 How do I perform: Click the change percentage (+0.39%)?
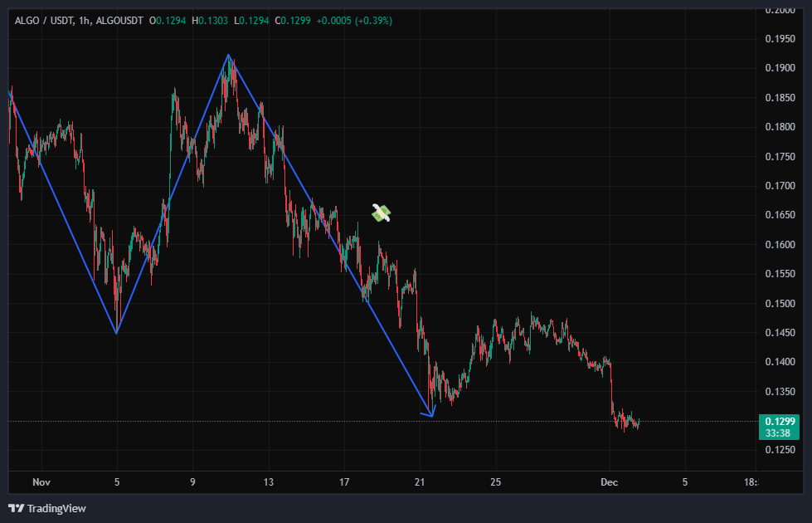tap(373, 20)
